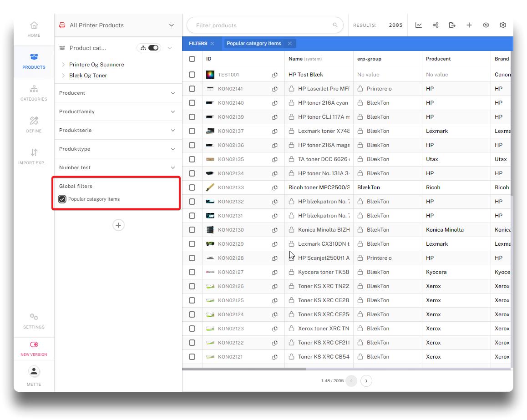Click the export icon in top toolbar

pos(452,25)
